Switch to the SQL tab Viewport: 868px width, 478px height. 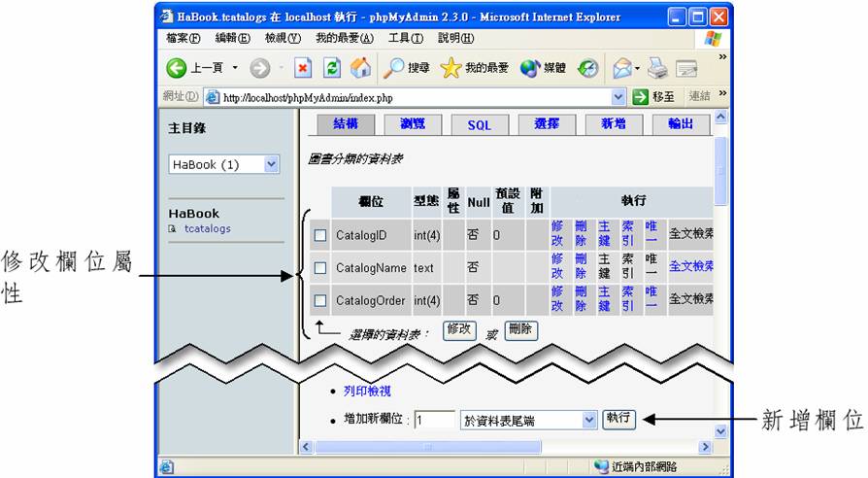click(x=480, y=125)
